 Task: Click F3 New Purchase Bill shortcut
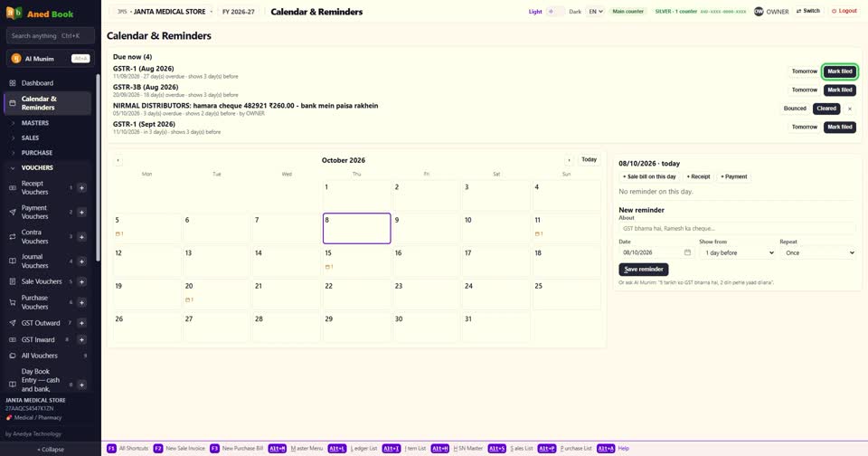237,448
